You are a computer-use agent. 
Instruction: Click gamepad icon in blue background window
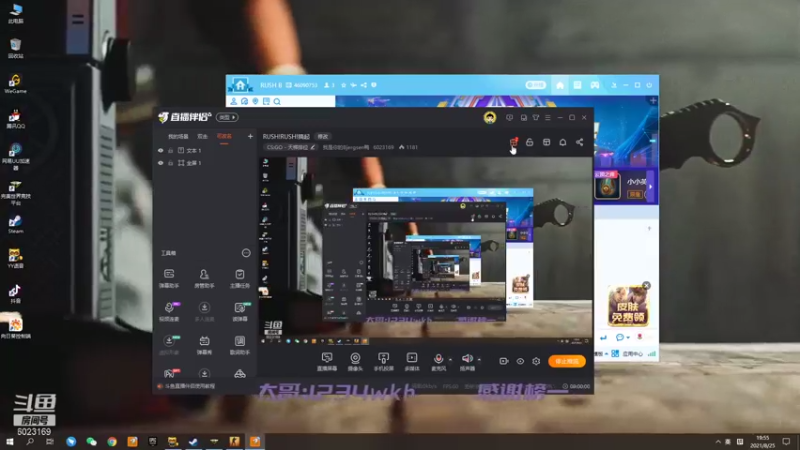(x=595, y=85)
